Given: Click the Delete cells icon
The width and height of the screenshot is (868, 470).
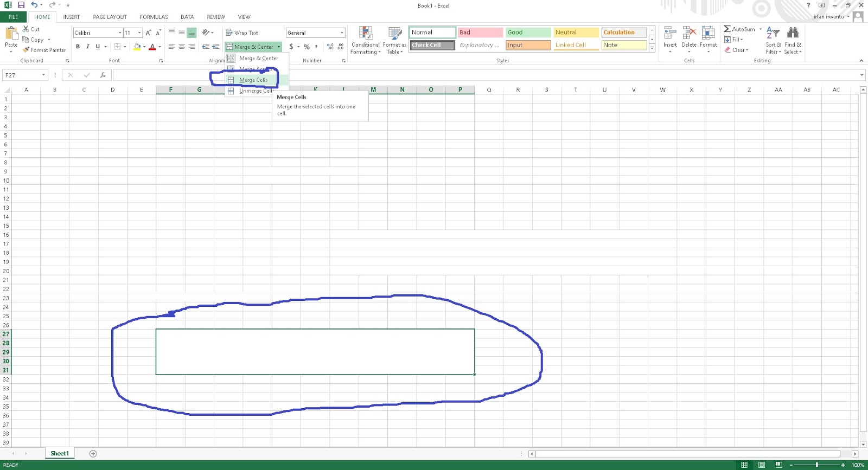Looking at the screenshot, I should (x=689, y=34).
